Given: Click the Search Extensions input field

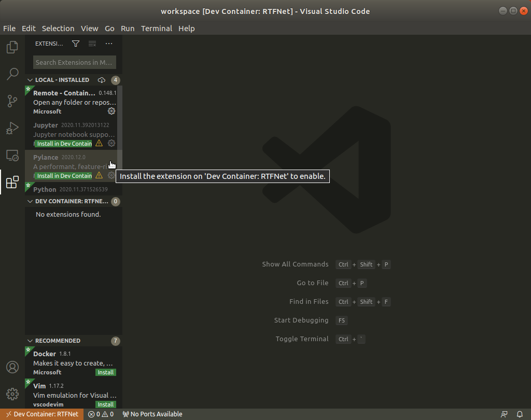Looking at the screenshot, I should pyautogui.click(x=75, y=62).
